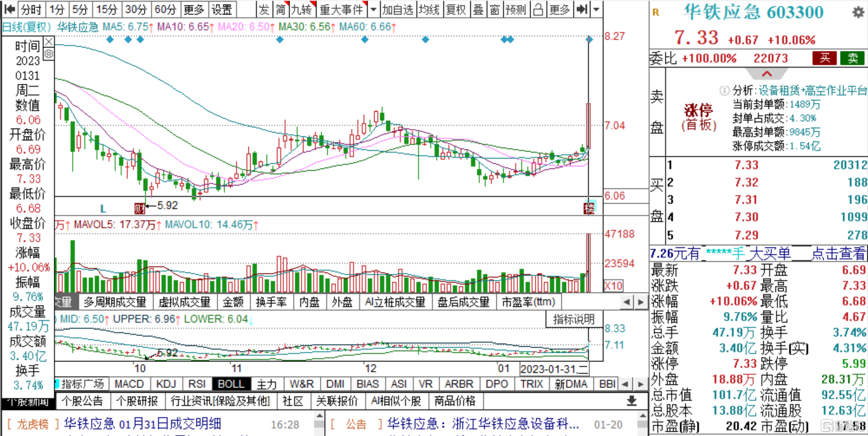The width and height of the screenshot is (868, 436).
Task: Open news 华铁应急 01月31日成交明细
Action: click(x=142, y=424)
